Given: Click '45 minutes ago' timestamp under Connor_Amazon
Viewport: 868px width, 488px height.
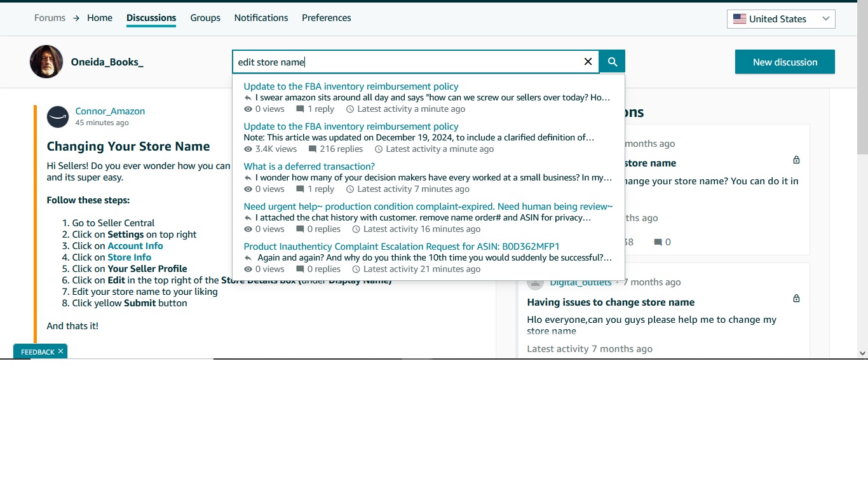Looking at the screenshot, I should pyautogui.click(x=102, y=123).
